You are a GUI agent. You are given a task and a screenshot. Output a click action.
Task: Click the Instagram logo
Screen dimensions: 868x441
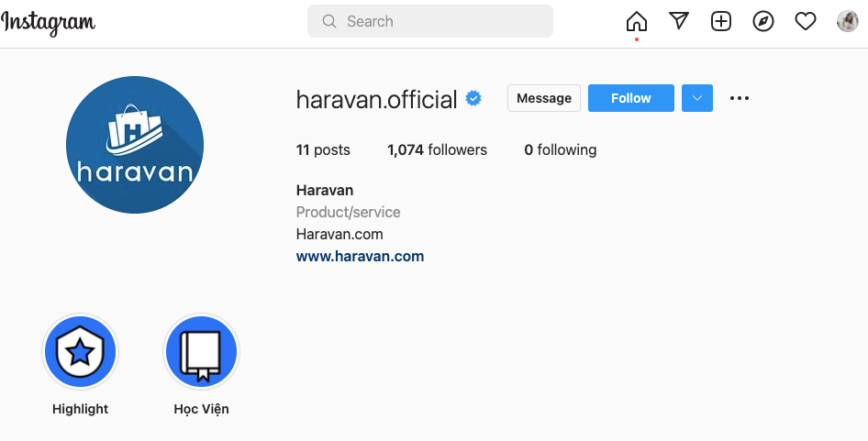point(48,22)
